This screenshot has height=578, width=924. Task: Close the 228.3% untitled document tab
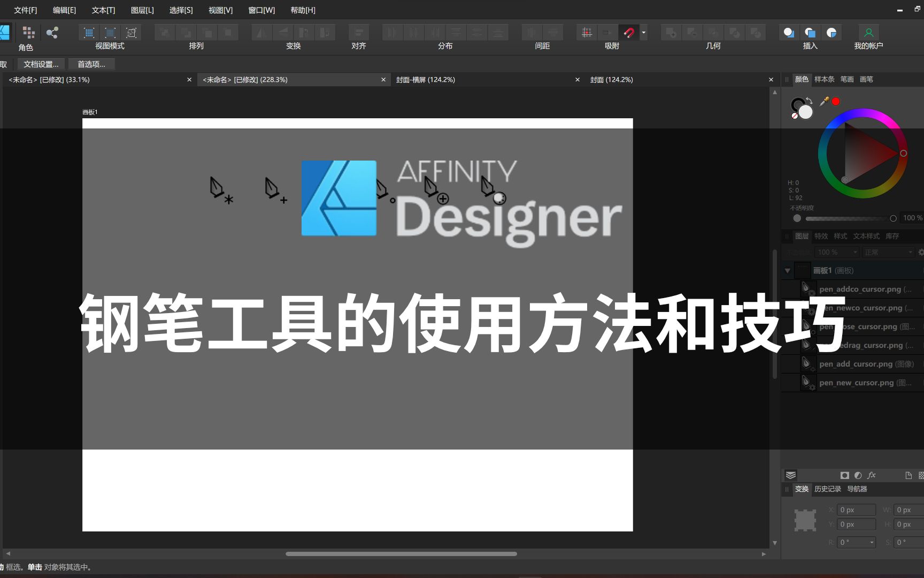click(x=383, y=80)
